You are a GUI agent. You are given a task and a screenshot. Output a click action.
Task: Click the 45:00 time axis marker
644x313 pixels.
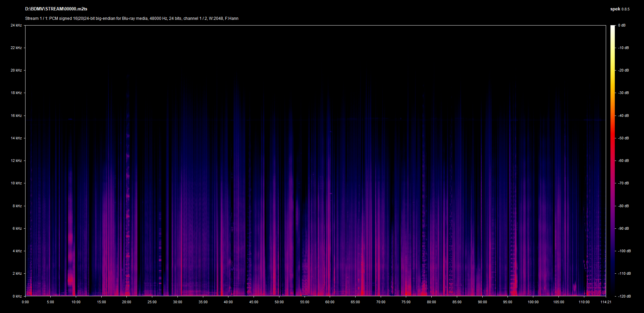click(254, 302)
